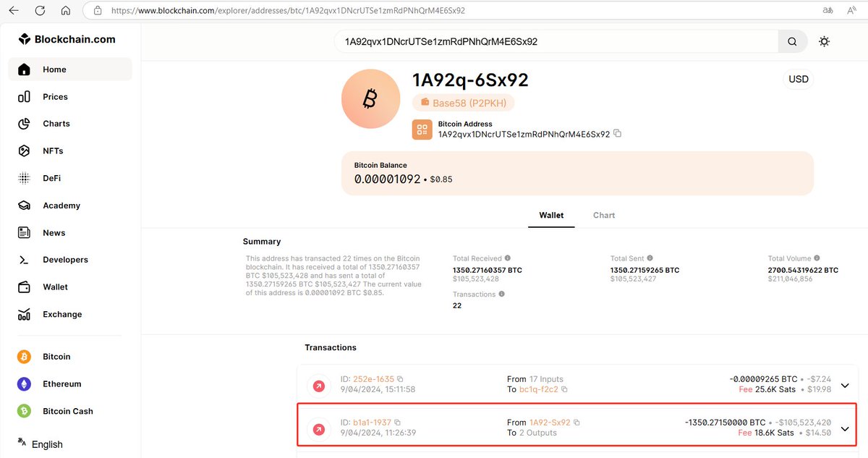Click info icon next to Total Volume

click(817, 258)
